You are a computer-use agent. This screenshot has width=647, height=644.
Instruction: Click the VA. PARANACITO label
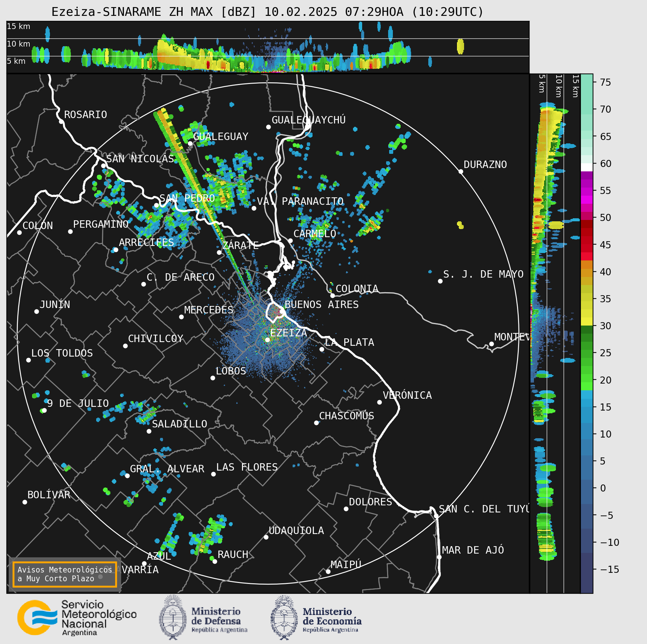tap(300, 201)
